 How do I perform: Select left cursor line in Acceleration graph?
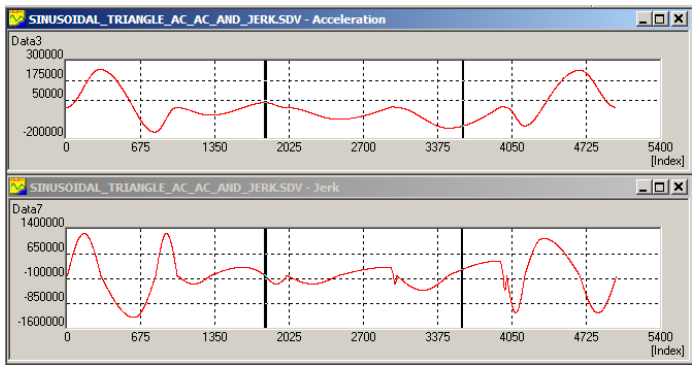click(x=265, y=99)
